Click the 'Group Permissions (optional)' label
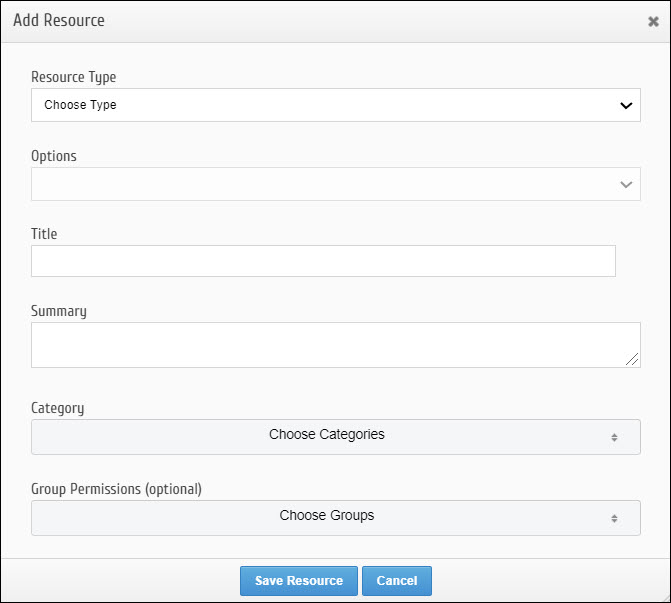This screenshot has width=671, height=603. pyautogui.click(x=116, y=489)
